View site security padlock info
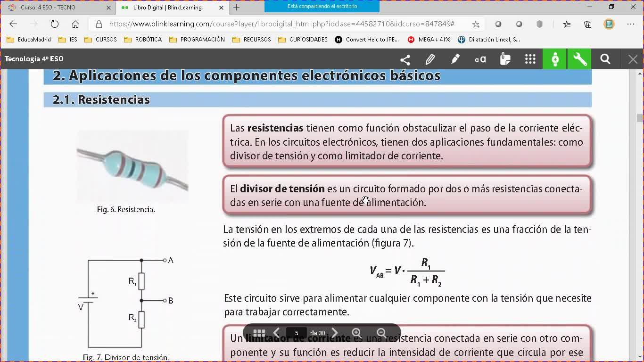 99,24
